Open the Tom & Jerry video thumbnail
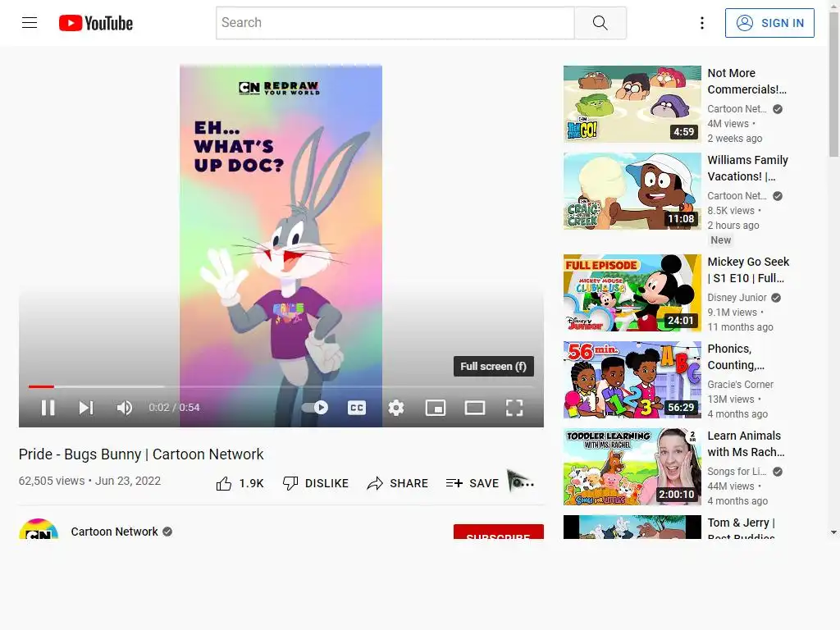 click(x=632, y=527)
